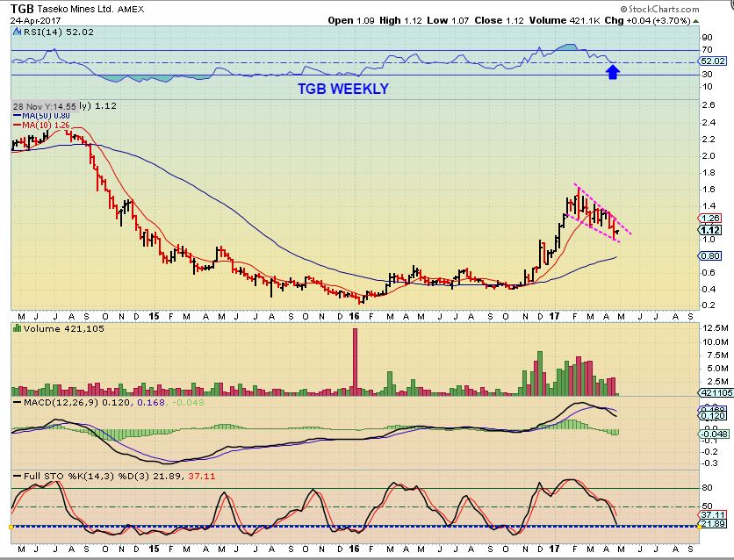Click the 'Chg +0.04 (+3.70%)' value
The width and height of the screenshot is (734, 560).
pos(647,20)
